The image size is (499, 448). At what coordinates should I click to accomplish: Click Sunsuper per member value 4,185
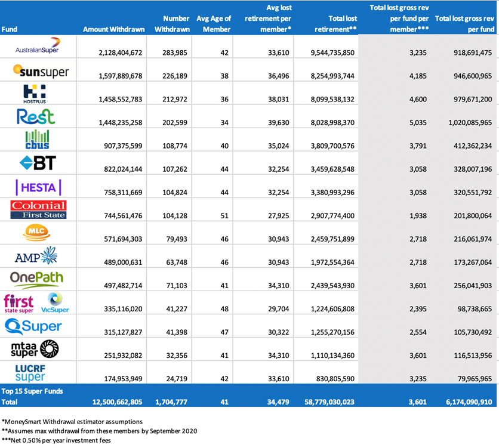(x=418, y=76)
